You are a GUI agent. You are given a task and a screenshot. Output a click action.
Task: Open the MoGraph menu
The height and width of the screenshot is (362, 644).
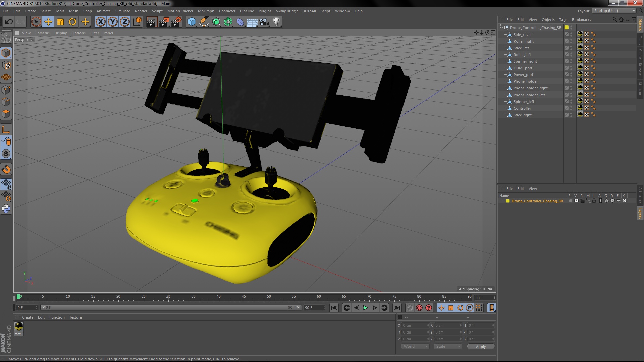click(x=206, y=11)
